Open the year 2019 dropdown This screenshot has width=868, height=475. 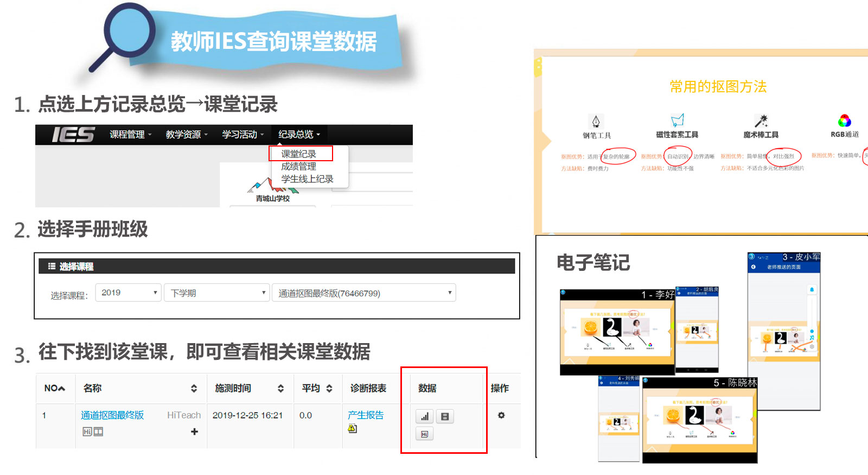(128, 293)
